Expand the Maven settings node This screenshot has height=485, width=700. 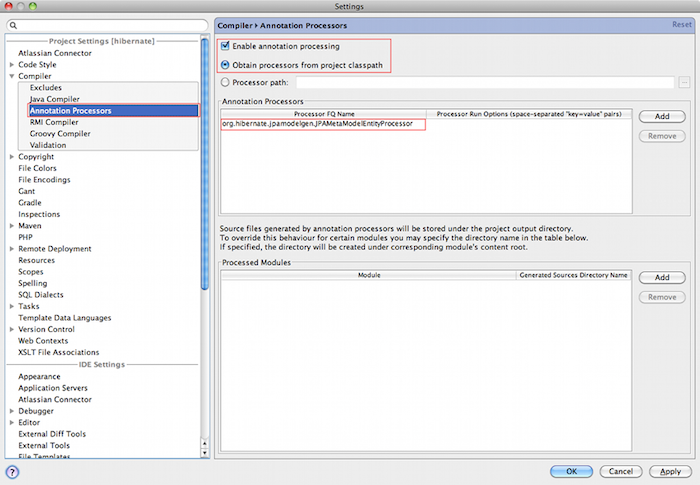(x=11, y=226)
